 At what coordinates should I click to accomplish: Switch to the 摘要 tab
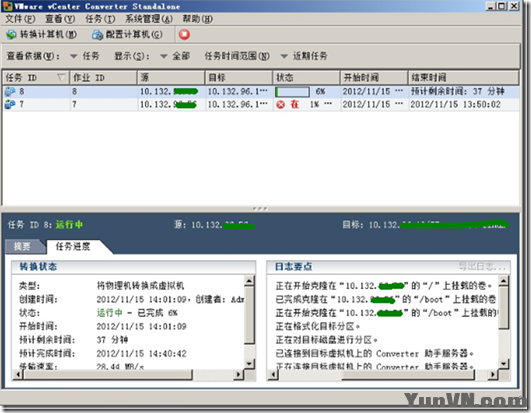pyautogui.click(x=22, y=246)
